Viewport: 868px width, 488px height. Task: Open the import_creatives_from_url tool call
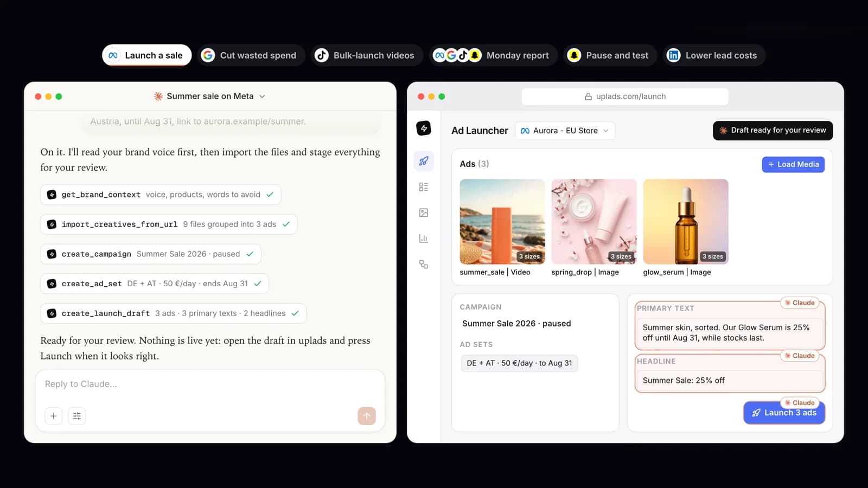[x=169, y=224]
